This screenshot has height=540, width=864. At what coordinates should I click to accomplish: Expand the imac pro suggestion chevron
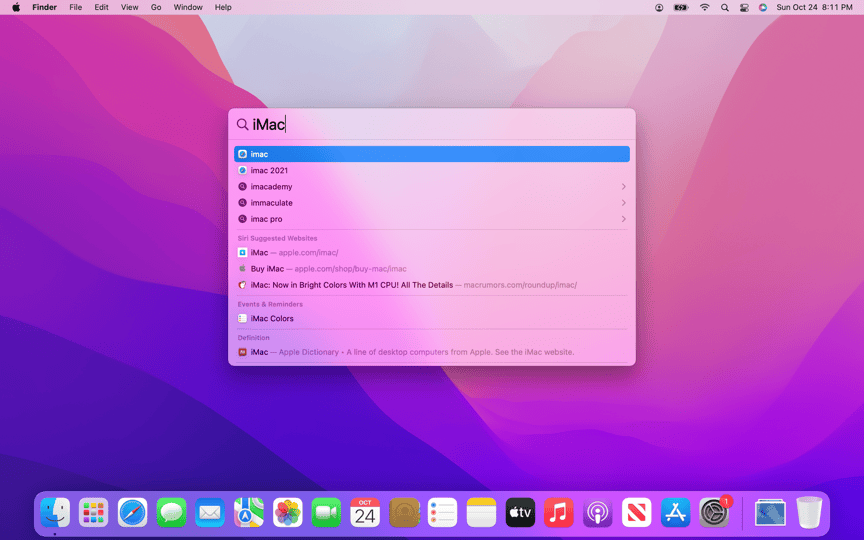point(623,219)
